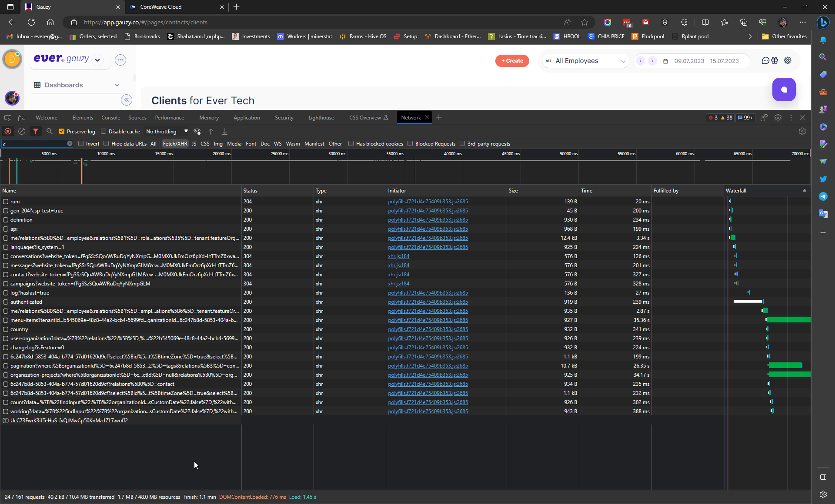Open DevTools settings gear

(778, 118)
